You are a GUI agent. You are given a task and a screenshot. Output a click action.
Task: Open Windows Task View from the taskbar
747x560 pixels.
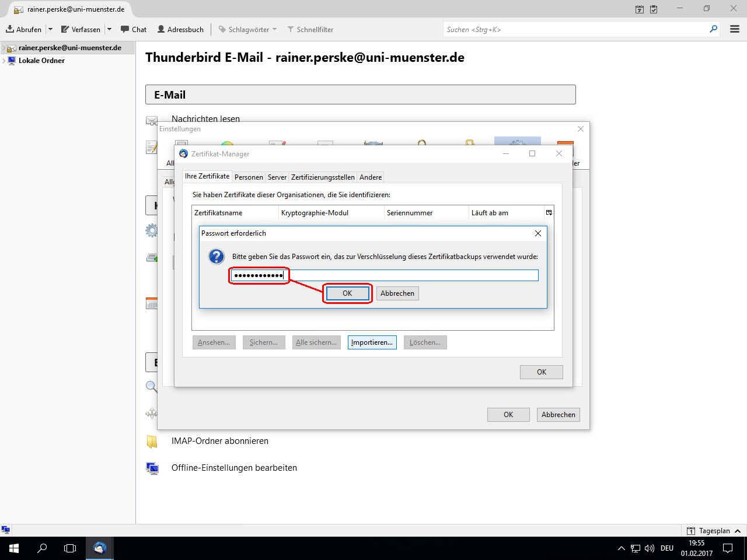(70, 548)
